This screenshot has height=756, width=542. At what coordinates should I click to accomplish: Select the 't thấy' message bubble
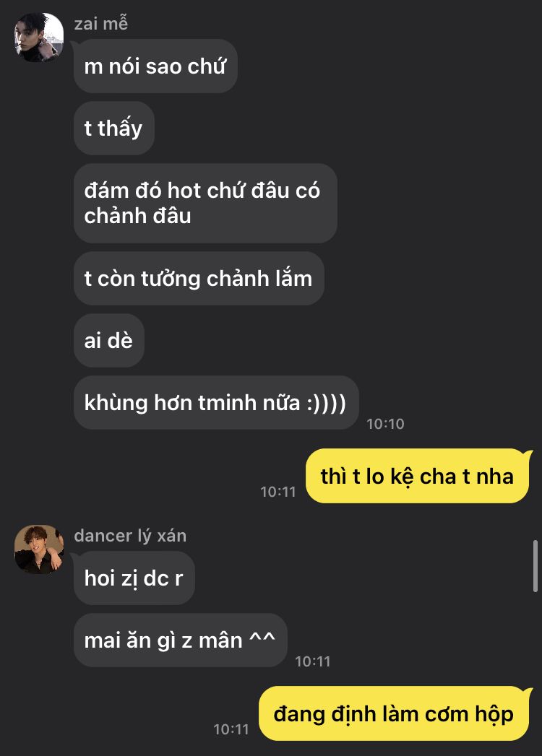click(114, 129)
